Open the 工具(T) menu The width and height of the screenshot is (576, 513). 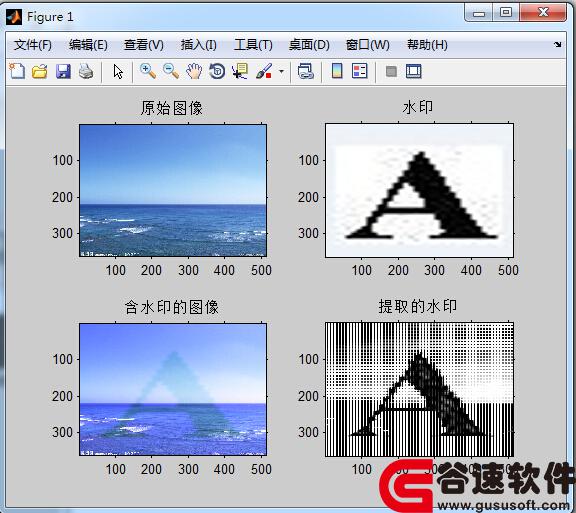point(253,45)
